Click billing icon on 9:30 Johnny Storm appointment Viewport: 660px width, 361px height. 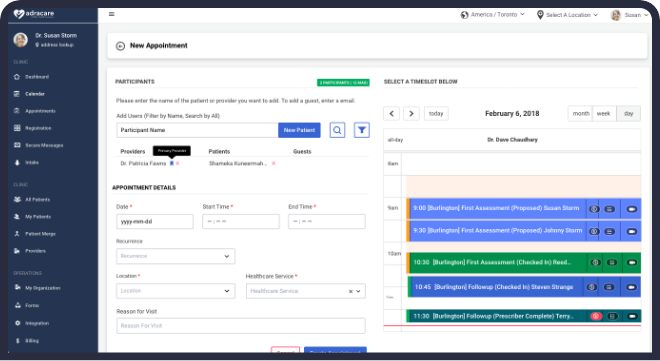[x=593, y=231]
